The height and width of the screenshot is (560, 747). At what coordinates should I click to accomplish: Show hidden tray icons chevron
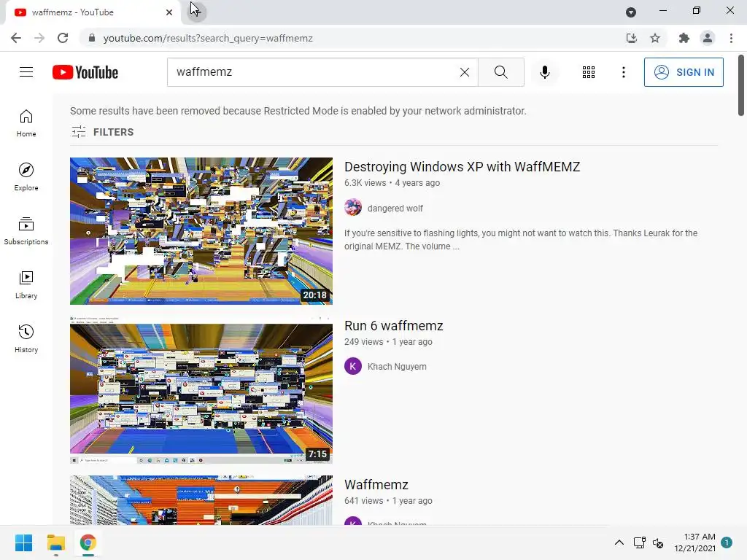tap(619, 542)
